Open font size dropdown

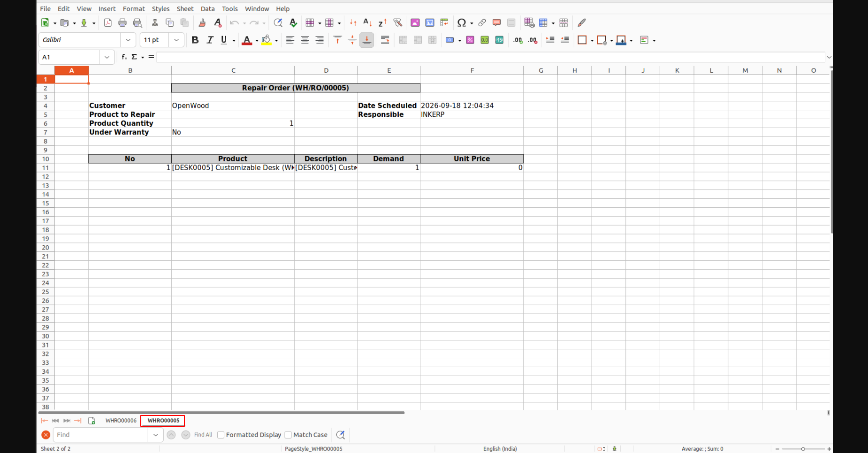click(176, 40)
